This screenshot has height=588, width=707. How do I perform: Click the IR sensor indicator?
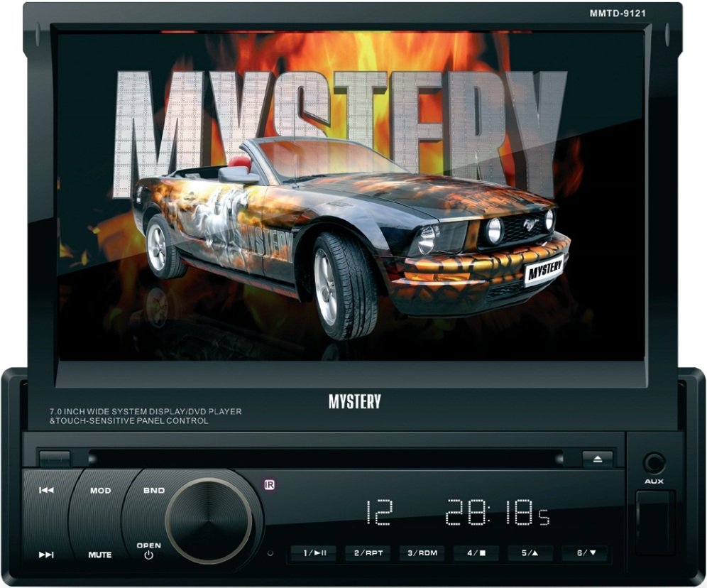click(x=270, y=485)
